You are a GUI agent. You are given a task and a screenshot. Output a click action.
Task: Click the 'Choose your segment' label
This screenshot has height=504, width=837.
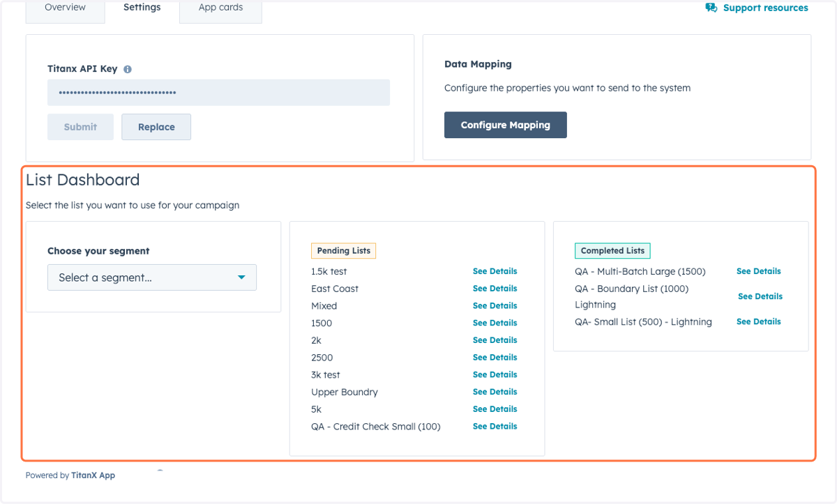[98, 251]
